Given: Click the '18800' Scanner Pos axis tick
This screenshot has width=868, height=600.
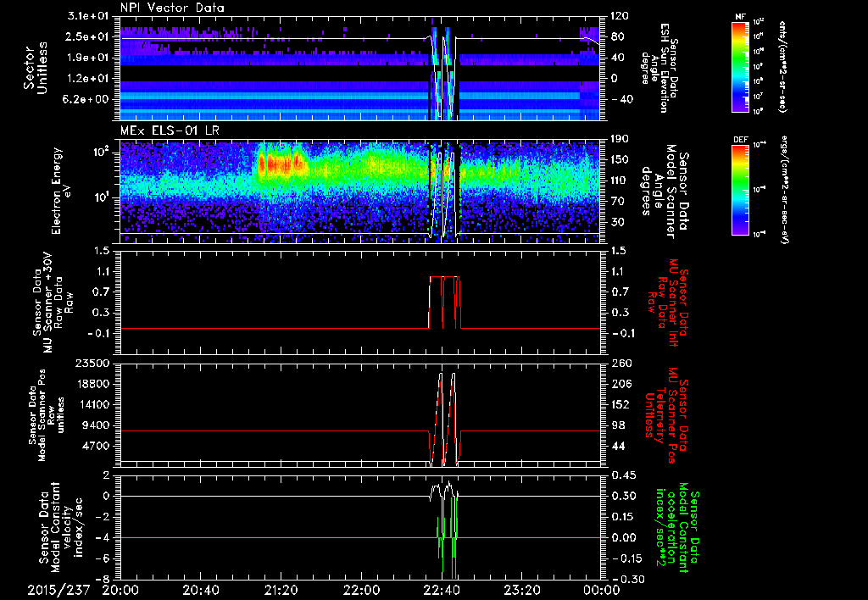Looking at the screenshot, I should [x=92, y=384].
